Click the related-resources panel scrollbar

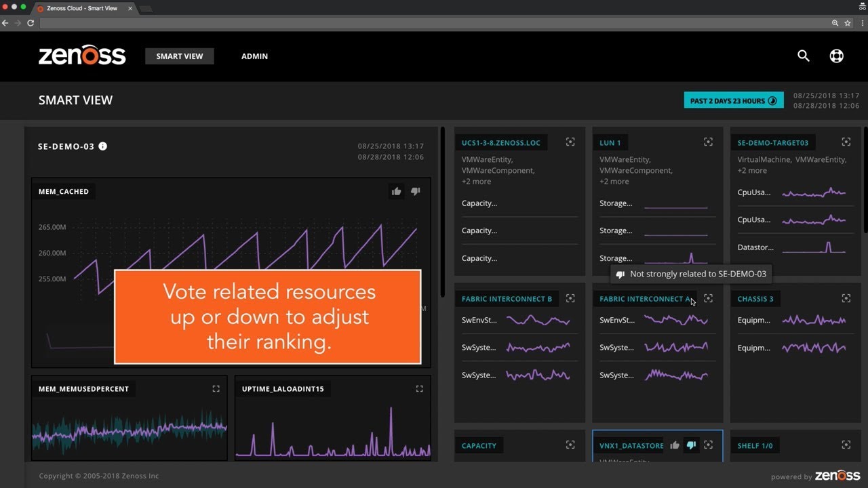coord(865,180)
